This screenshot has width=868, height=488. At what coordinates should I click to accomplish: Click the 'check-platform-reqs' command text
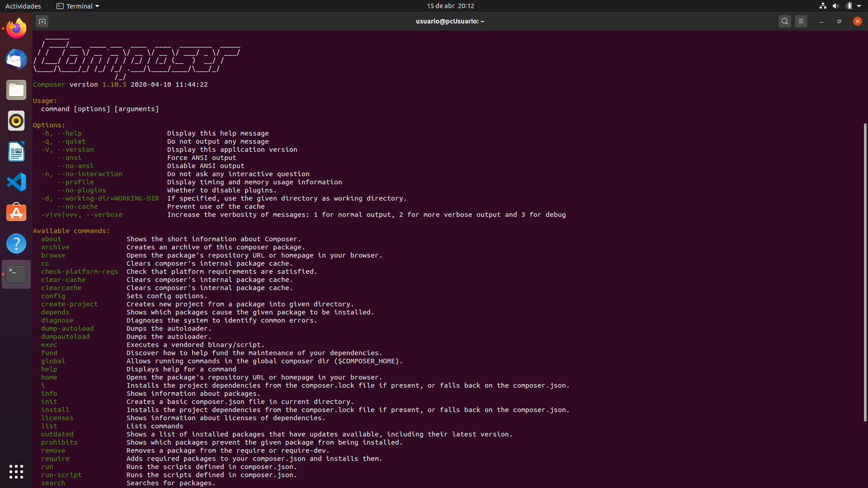[x=80, y=272]
